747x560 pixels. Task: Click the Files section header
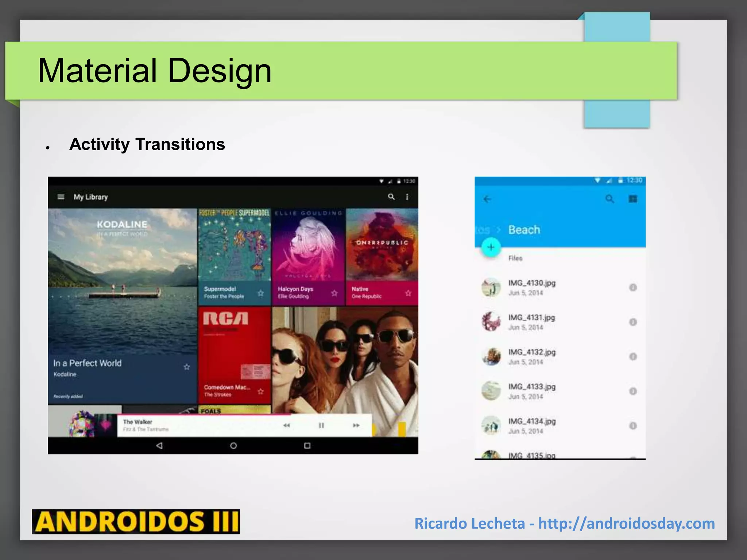coord(515,258)
